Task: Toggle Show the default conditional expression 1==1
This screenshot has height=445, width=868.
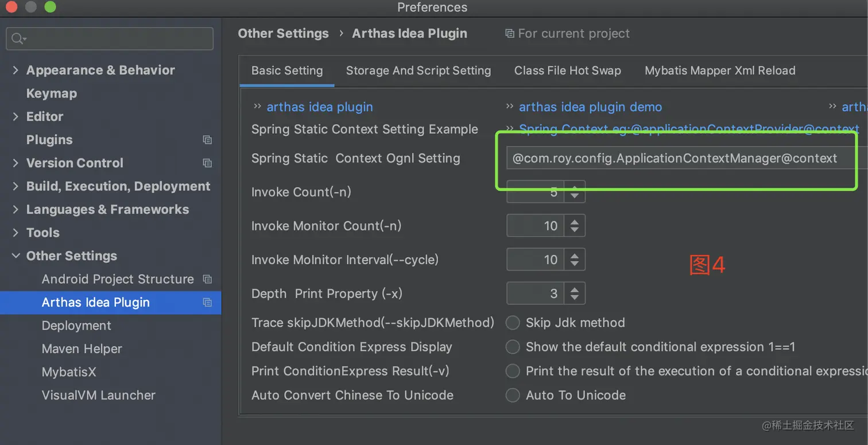Action: (x=513, y=347)
